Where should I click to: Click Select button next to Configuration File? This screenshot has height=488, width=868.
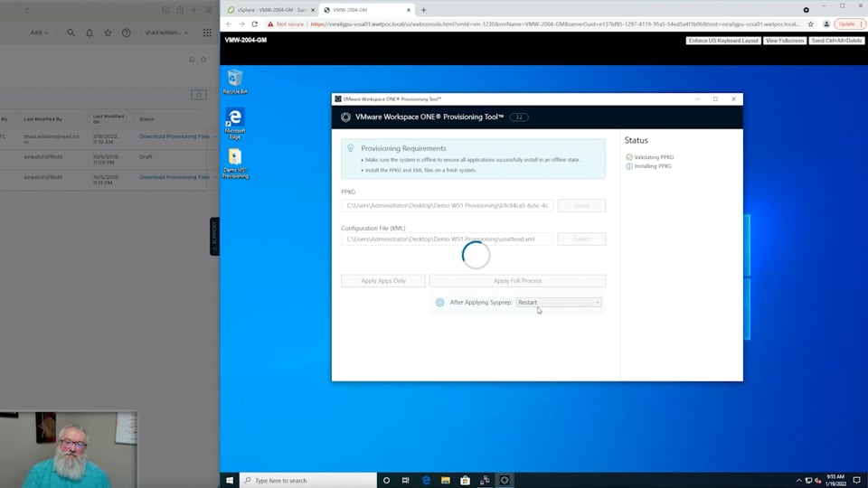(x=581, y=239)
